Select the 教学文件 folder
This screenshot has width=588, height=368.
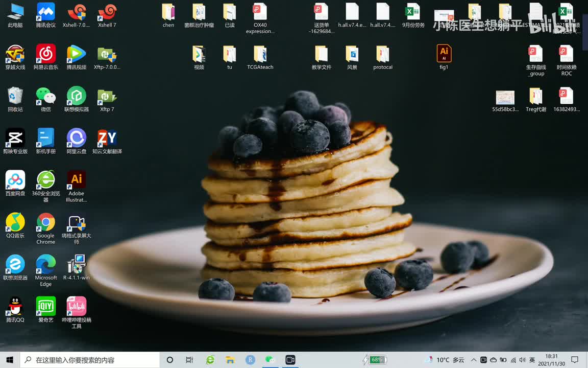pos(322,58)
